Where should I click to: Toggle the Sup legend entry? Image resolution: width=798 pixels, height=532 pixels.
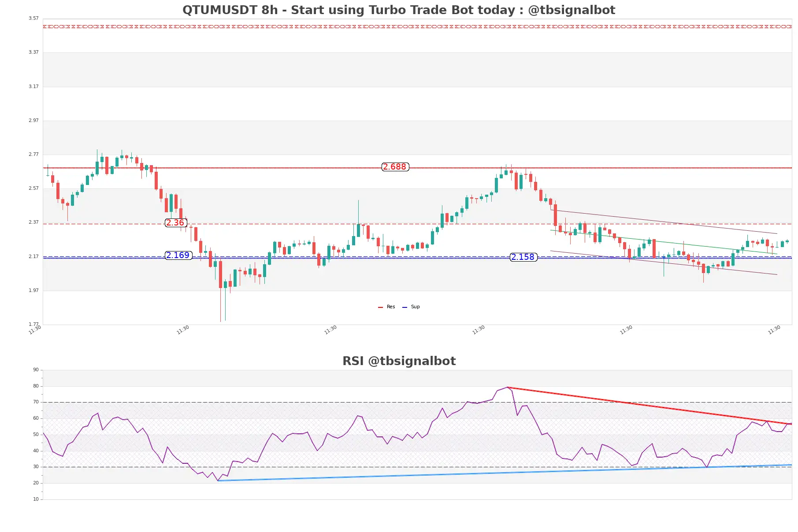pyautogui.click(x=411, y=307)
